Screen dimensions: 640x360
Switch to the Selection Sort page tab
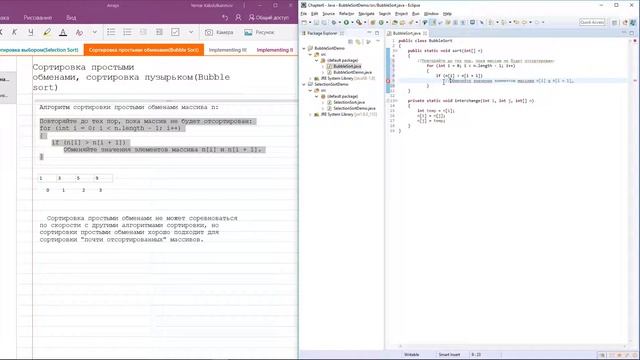click(39, 50)
